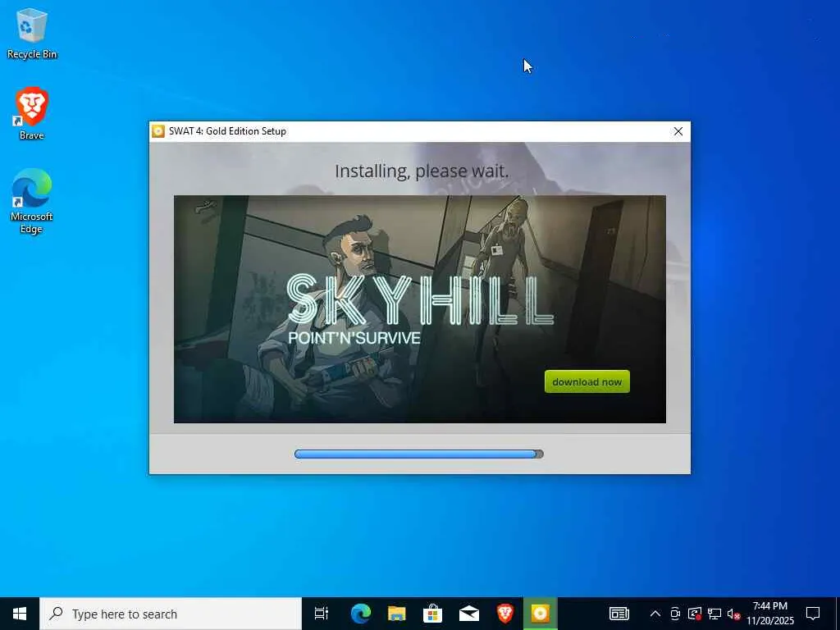Open the Mail app from the taskbar
Viewport: 840px width, 630px height.
468,614
